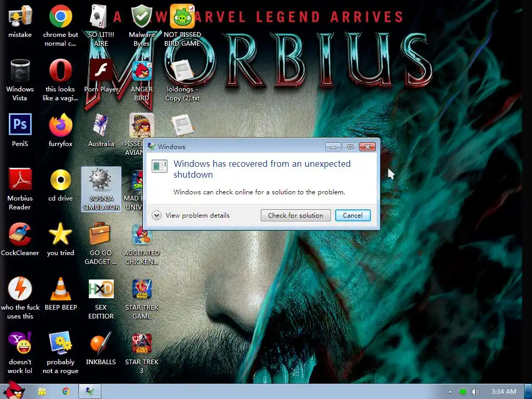Open the Yahoo Messenger 'doesn't work lol' icon
Viewport: 532px width, 399px height.
(x=20, y=343)
